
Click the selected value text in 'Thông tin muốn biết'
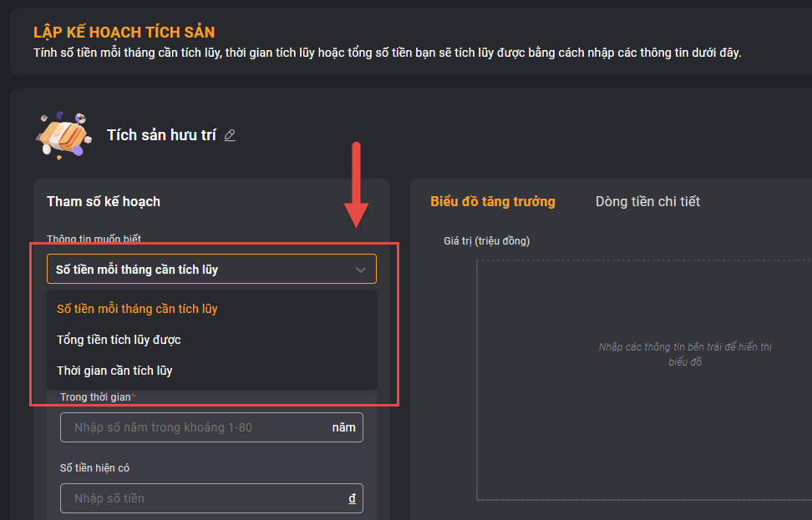(x=137, y=270)
